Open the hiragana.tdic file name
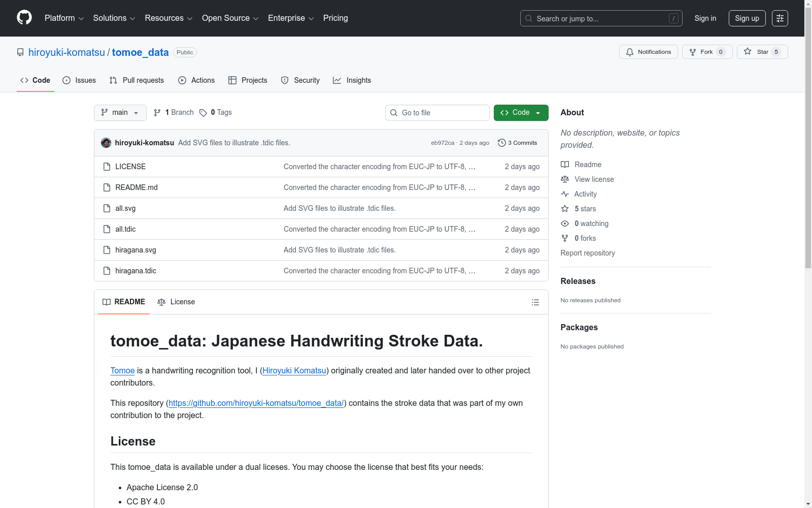 tap(136, 271)
